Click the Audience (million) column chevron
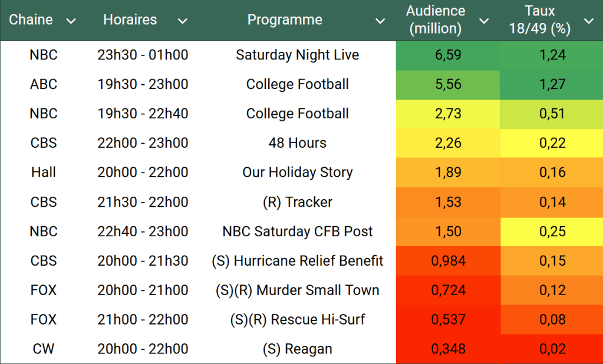Viewport: 603px width, 364px height. pos(484,21)
